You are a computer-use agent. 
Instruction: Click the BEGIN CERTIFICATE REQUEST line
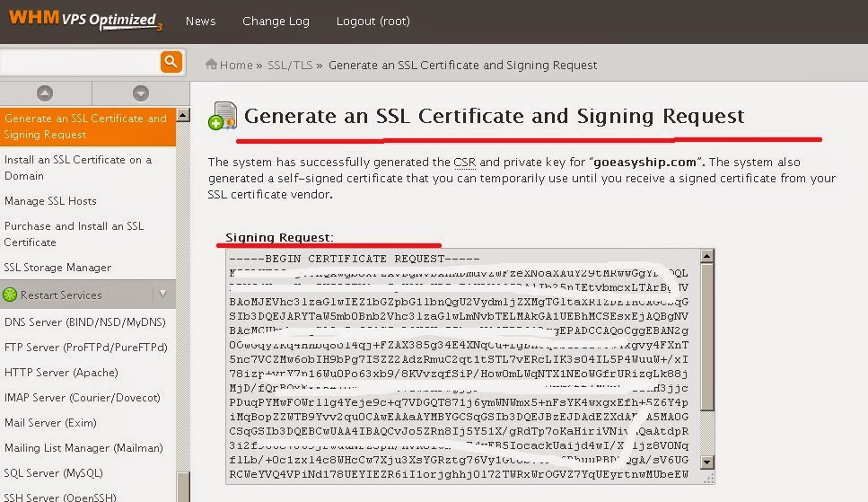355,259
